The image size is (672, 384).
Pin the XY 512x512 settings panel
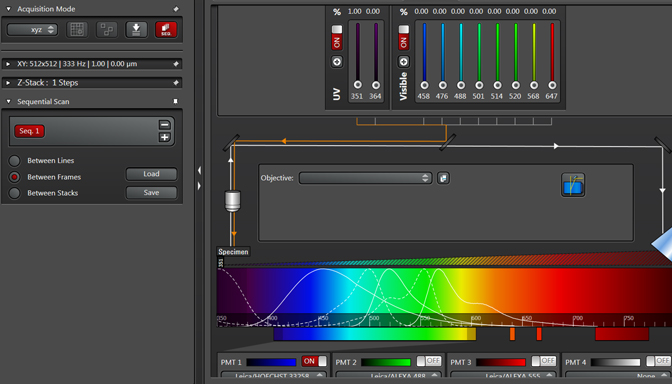[176, 64]
